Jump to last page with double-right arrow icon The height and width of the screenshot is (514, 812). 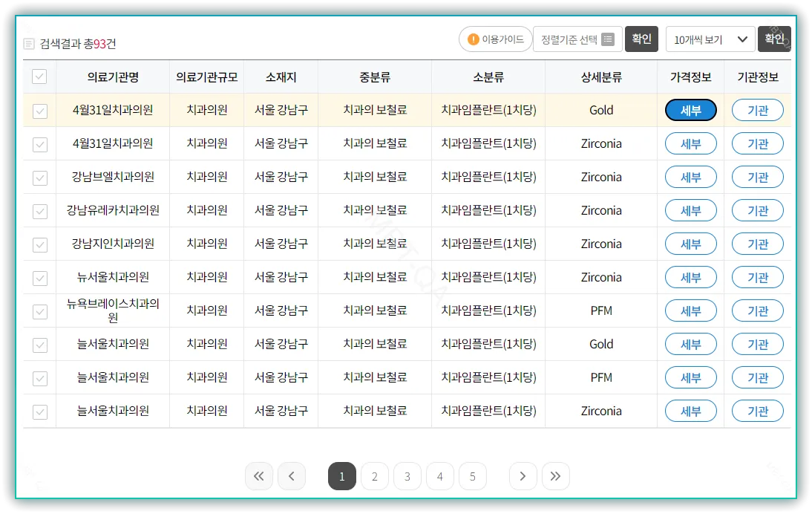[556, 476]
